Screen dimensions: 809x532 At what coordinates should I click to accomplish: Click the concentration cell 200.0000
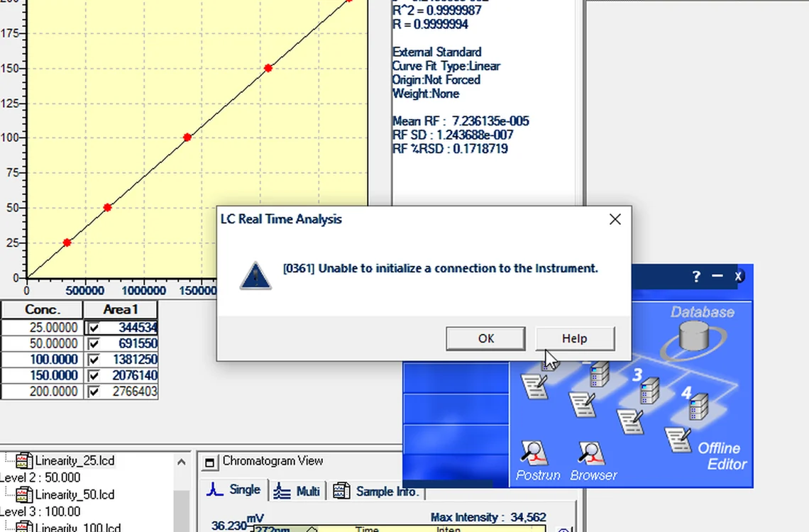(42, 392)
